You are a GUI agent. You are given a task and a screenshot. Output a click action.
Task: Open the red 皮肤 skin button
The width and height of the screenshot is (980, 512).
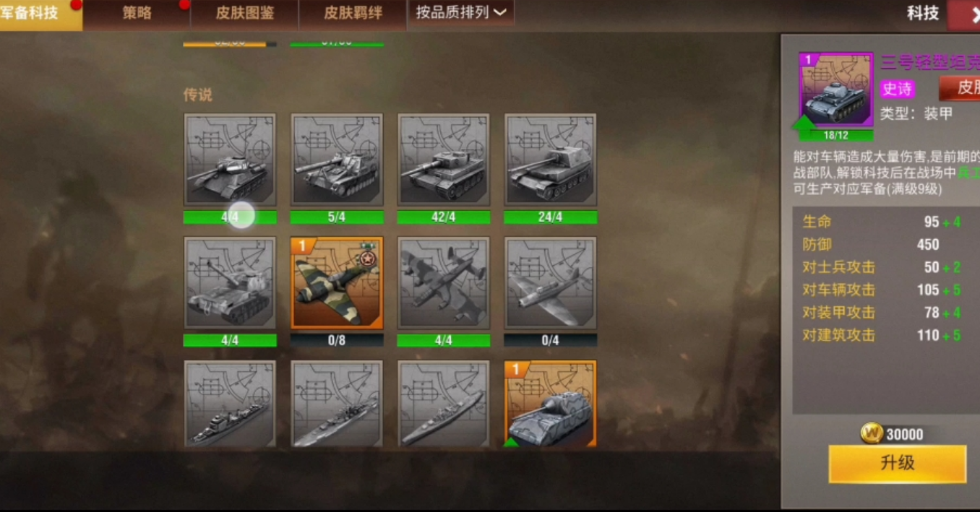click(960, 88)
